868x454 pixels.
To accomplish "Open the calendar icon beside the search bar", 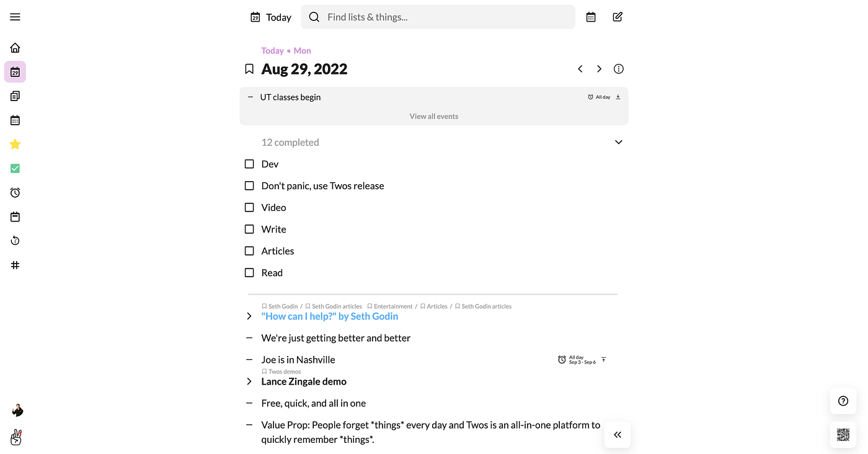I will [x=590, y=17].
